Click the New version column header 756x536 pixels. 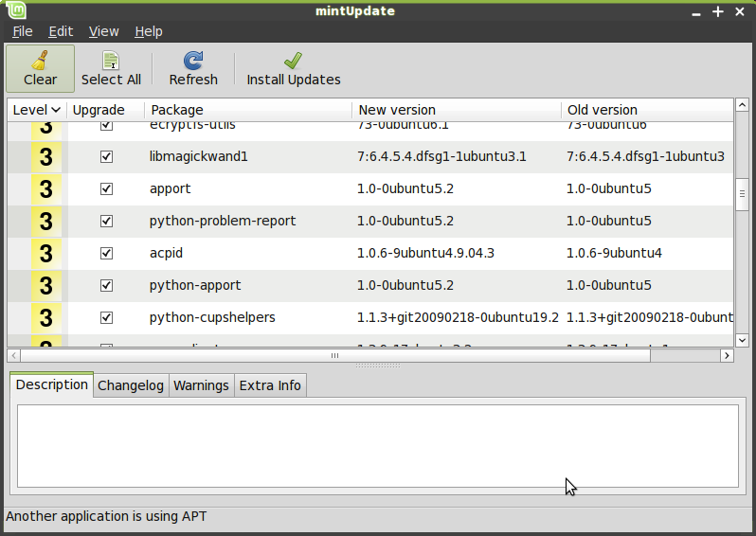pyautogui.click(x=457, y=110)
